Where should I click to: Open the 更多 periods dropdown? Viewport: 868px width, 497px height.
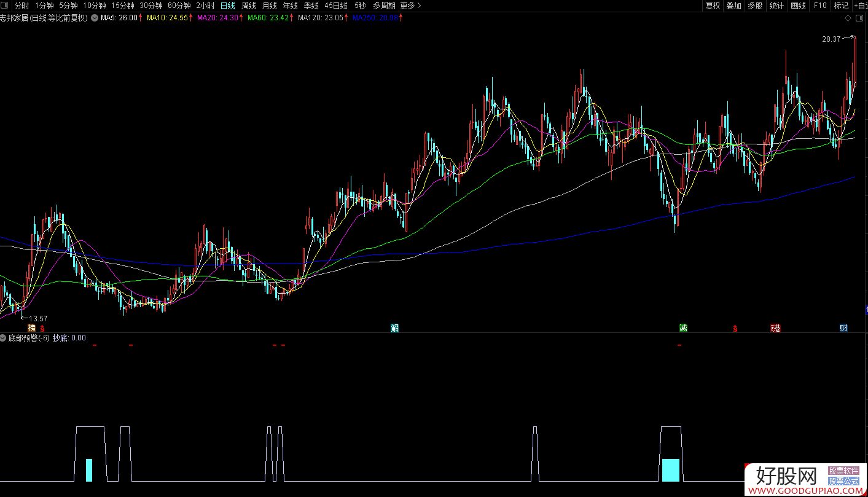point(410,6)
